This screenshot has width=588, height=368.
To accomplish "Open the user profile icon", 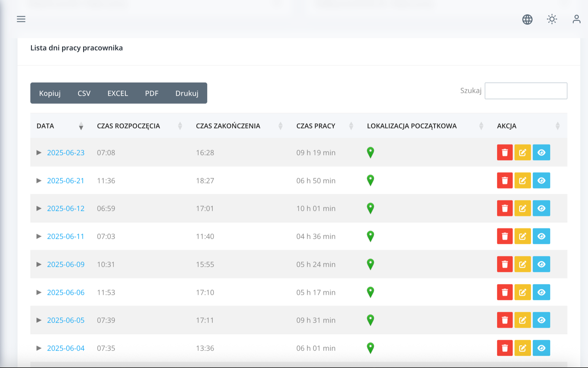I will [576, 19].
